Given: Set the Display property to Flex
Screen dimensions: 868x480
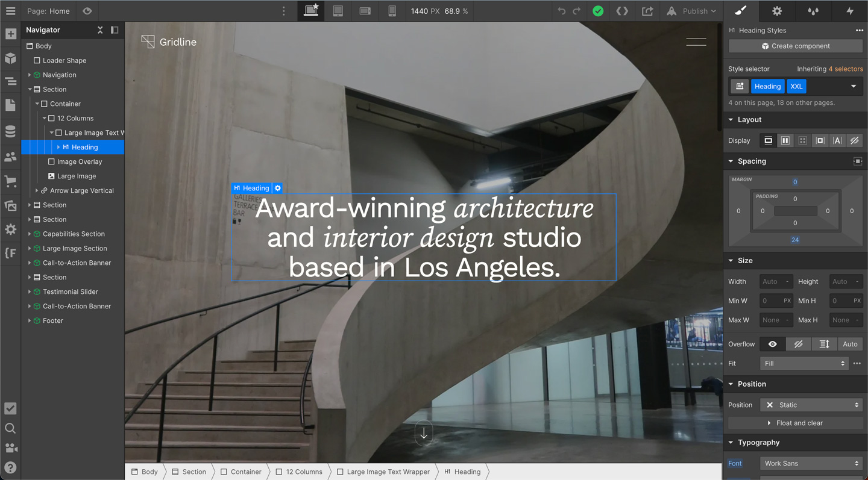Looking at the screenshot, I should [785, 140].
